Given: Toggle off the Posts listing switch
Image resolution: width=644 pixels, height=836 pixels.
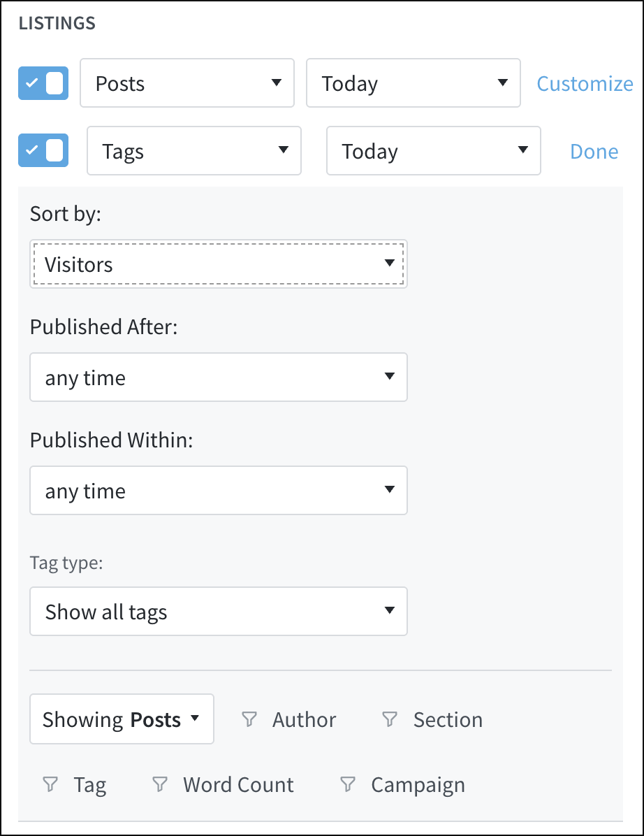Looking at the screenshot, I should pyautogui.click(x=43, y=83).
